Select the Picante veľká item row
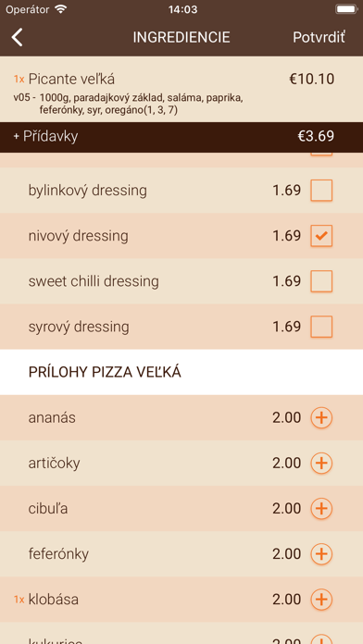 (181, 89)
